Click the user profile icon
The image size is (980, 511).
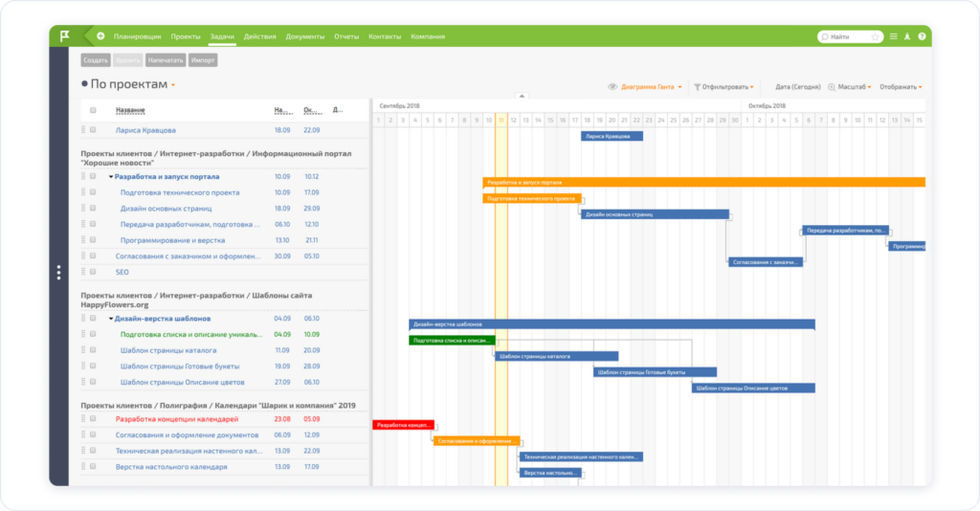click(907, 36)
